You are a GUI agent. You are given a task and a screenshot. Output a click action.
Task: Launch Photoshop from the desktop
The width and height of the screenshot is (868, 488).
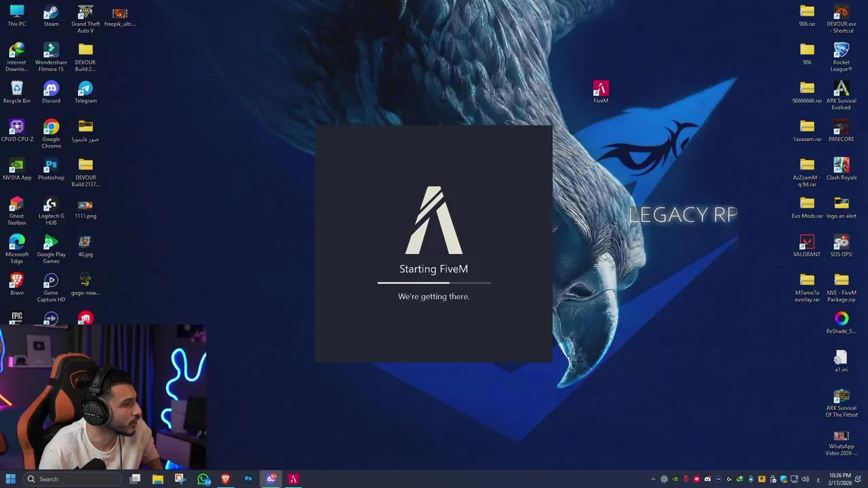[x=51, y=169]
